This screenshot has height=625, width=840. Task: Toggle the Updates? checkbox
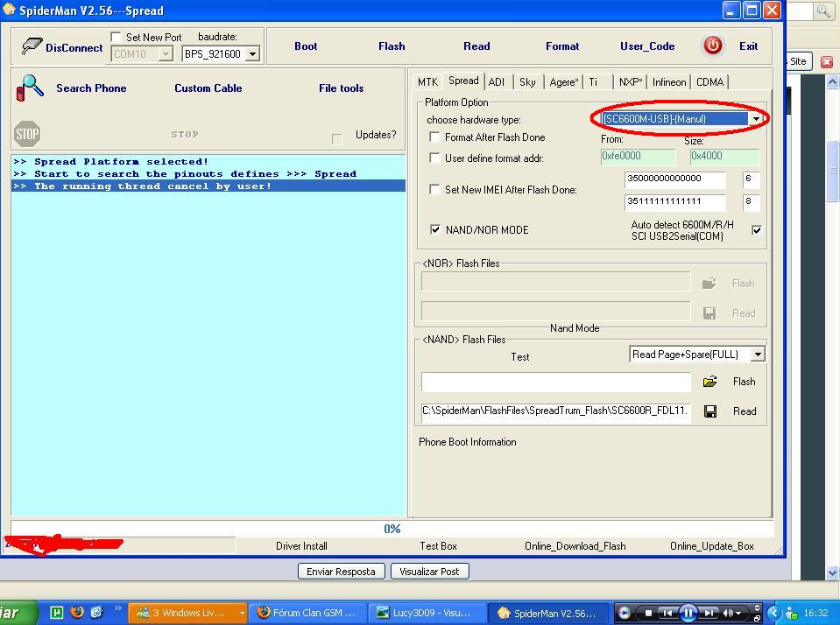336,139
